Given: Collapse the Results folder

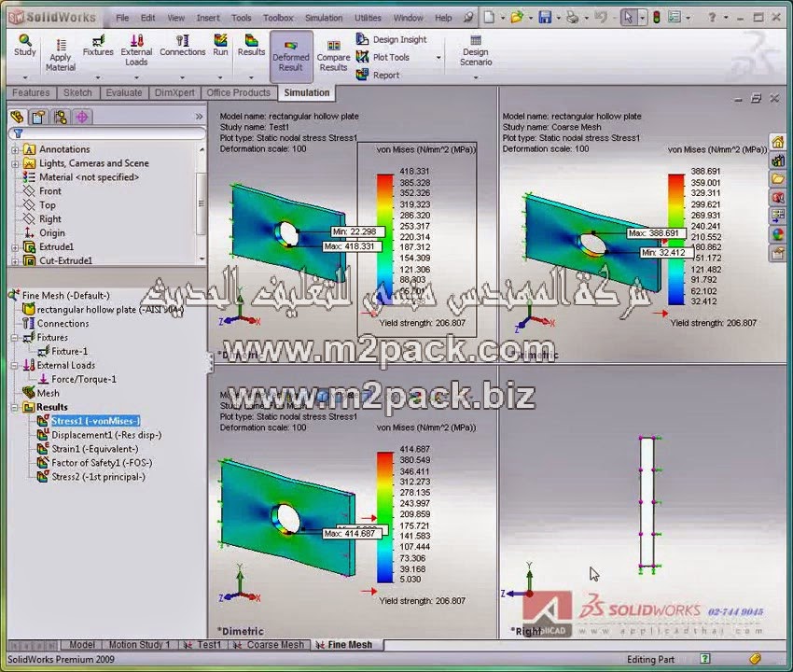Looking at the screenshot, I should 15,407.
